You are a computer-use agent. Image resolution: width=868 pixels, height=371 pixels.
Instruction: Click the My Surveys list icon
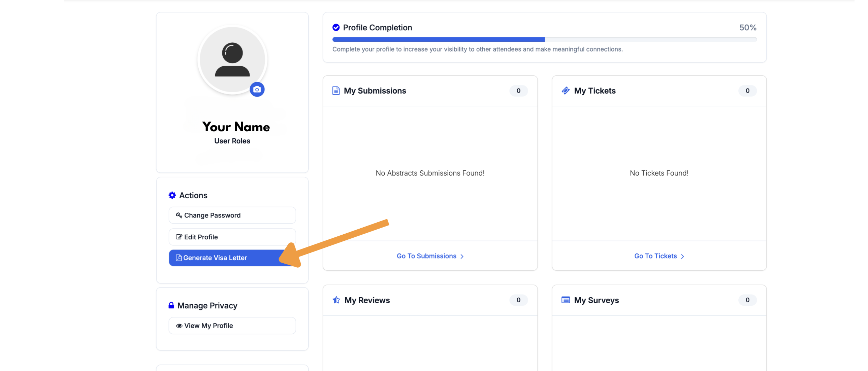[x=566, y=300]
